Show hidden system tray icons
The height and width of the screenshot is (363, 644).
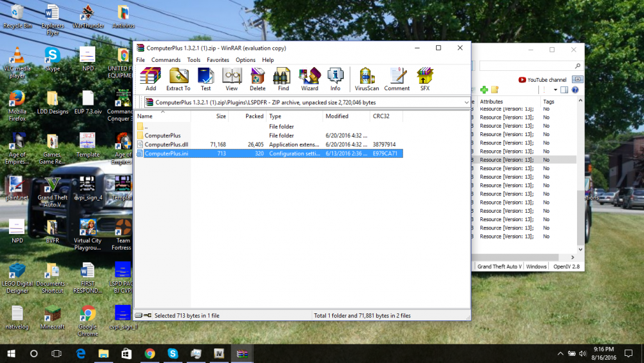tap(560, 353)
